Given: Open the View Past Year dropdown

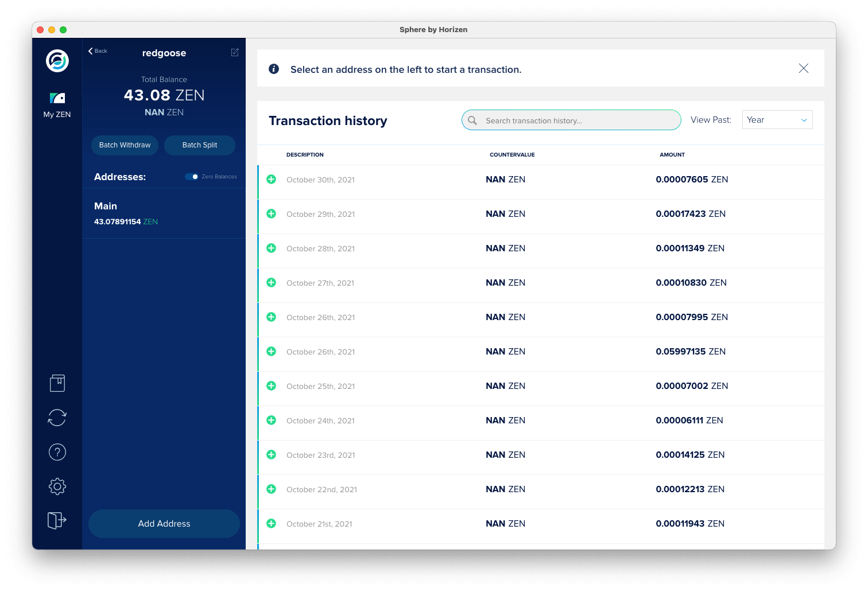Looking at the screenshot, I should [777, 120].
